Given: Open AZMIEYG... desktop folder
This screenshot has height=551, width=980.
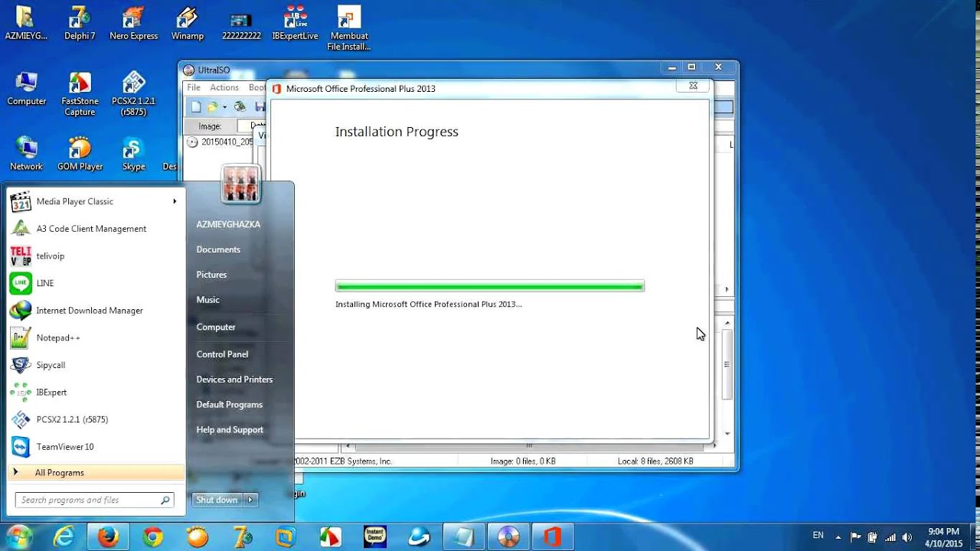Looking at the screenshot, I should click(26, 24).
